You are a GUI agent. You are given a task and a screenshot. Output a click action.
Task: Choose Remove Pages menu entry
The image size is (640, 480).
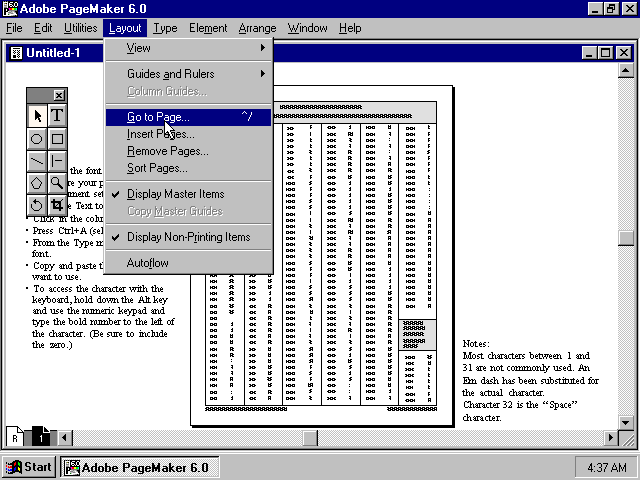(x=189, y=151)
